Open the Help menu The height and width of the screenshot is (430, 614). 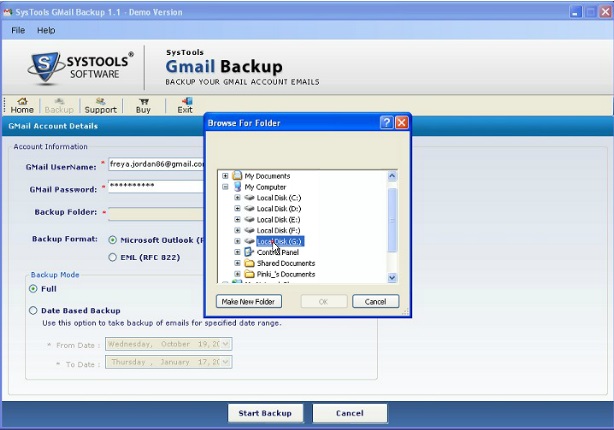[46, 30]
